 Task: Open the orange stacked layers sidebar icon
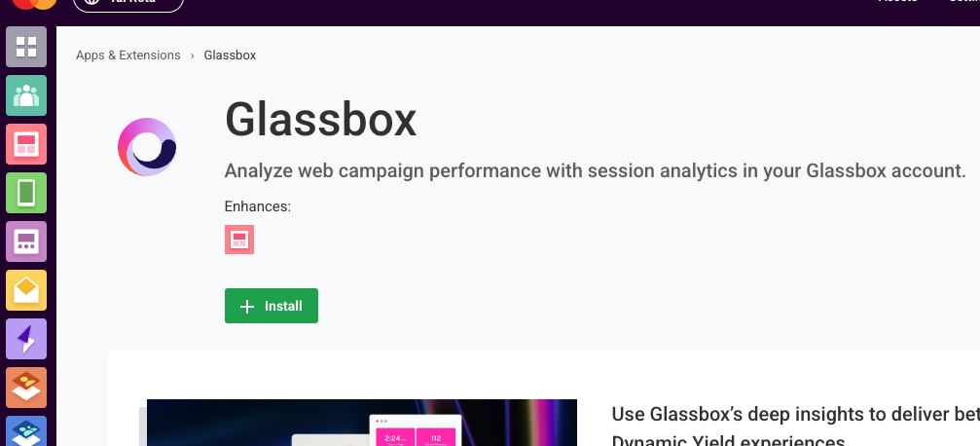click(26, 388)
